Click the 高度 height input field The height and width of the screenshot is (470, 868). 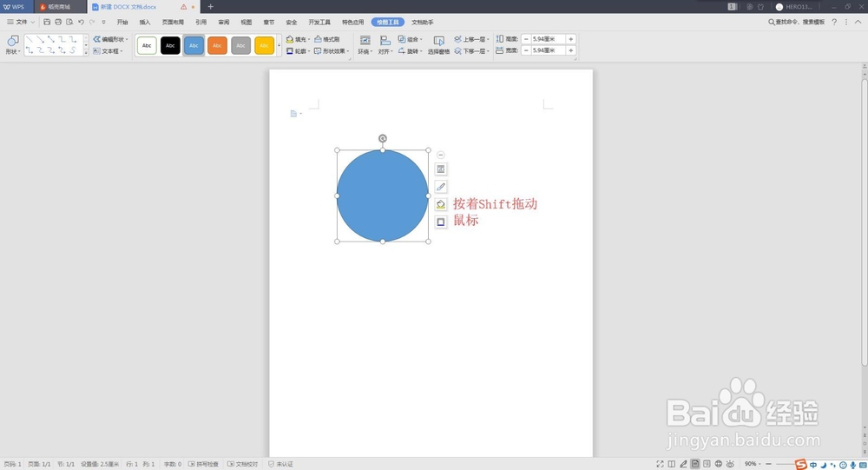[x=548, y=39]
